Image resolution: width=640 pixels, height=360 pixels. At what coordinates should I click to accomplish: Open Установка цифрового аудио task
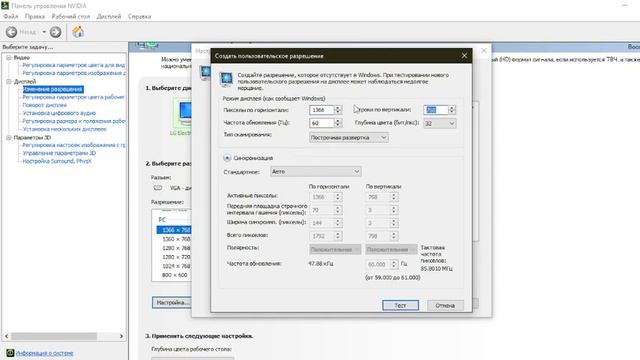pyautogui.click(x=59, y=113)
